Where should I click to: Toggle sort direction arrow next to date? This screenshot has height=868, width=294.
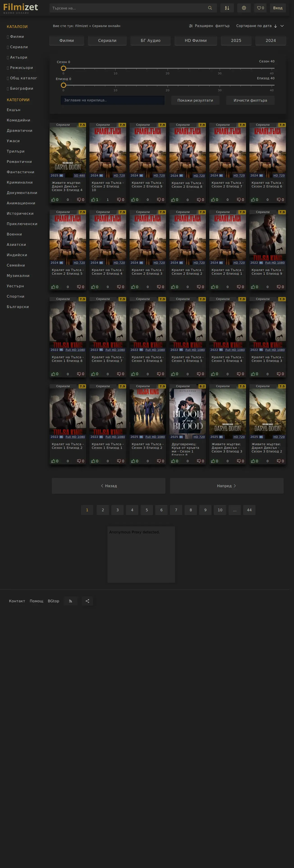[x=276, y=26]
